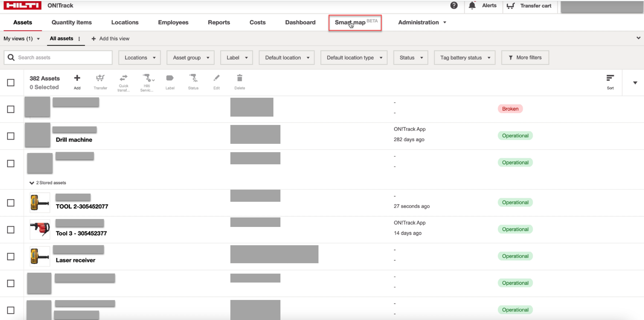Viewport: 644px width, 320px height.
Task: Click the 27 seconds ago text
Action: (411, 206)
